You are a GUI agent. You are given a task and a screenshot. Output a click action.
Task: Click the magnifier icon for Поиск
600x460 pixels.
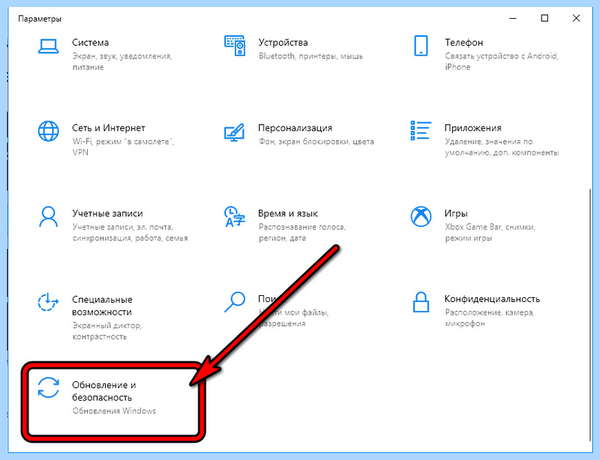coord(234,302)
